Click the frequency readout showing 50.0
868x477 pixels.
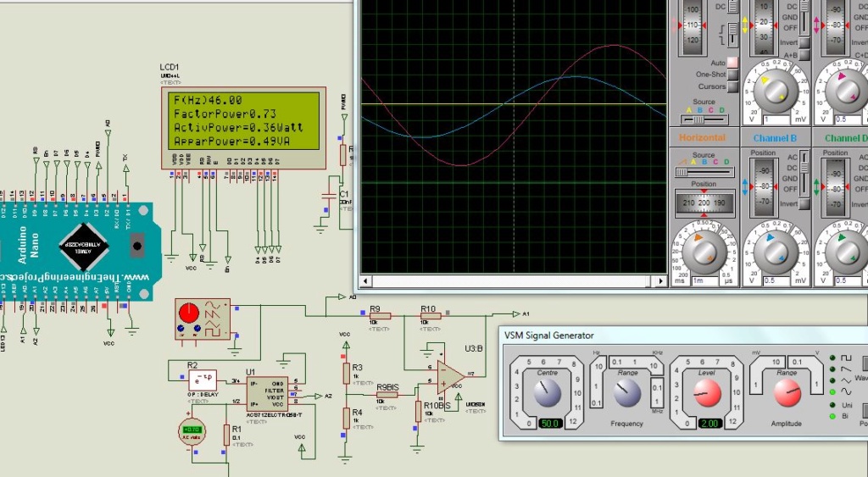tap(550, 424)
